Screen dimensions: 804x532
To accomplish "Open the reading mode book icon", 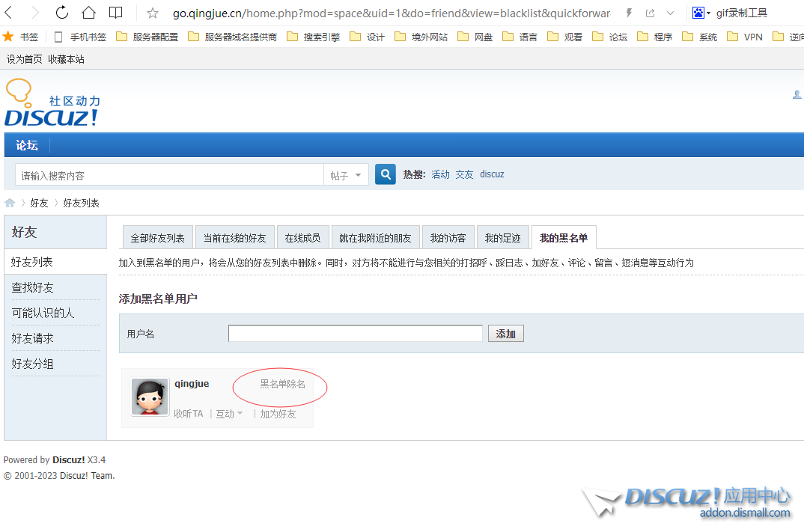I will click(115, 13).
